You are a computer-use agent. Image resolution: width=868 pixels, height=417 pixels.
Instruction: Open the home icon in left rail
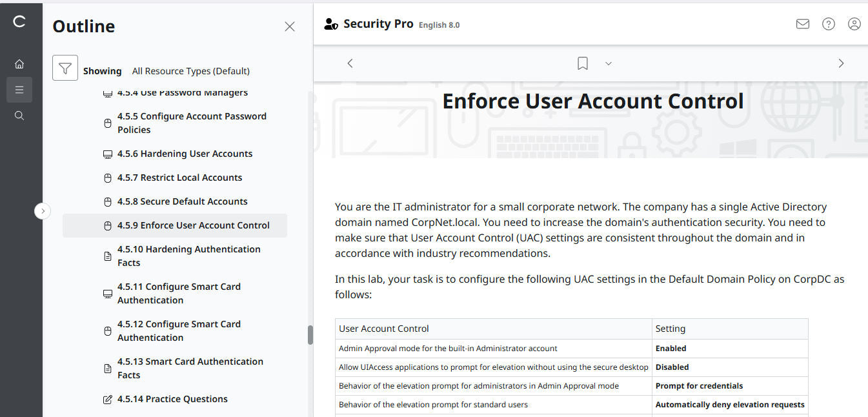click(x=19, y=64)
